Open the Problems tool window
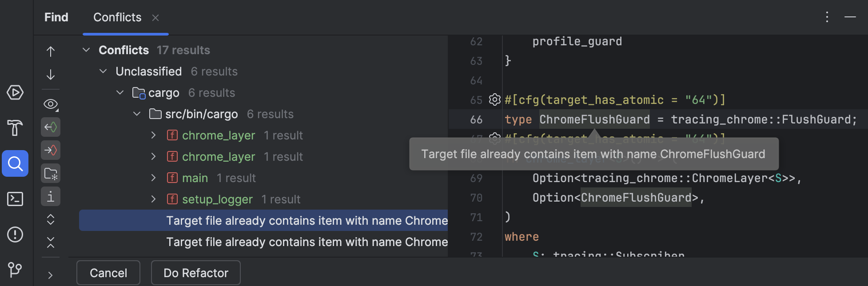868x286 pixels. click(15, 234)
